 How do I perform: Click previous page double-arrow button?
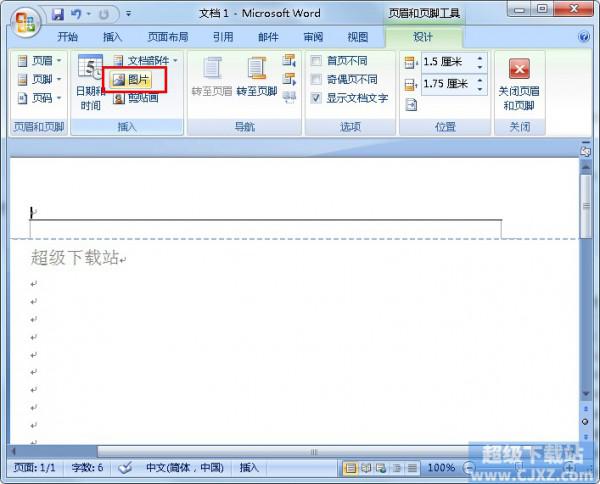585,409
